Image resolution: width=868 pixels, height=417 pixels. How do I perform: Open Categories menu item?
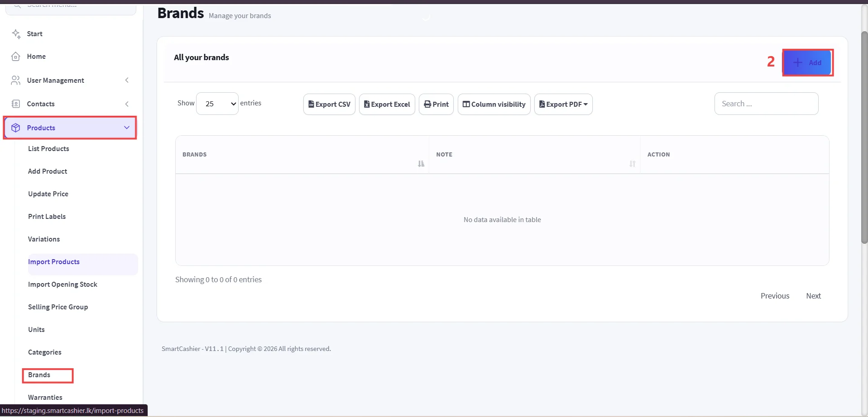pos(44,352)
